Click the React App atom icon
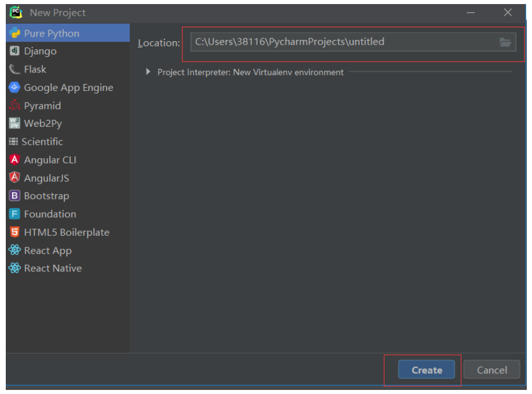Viewport: 532px width, 394px height. coord(14,250)
